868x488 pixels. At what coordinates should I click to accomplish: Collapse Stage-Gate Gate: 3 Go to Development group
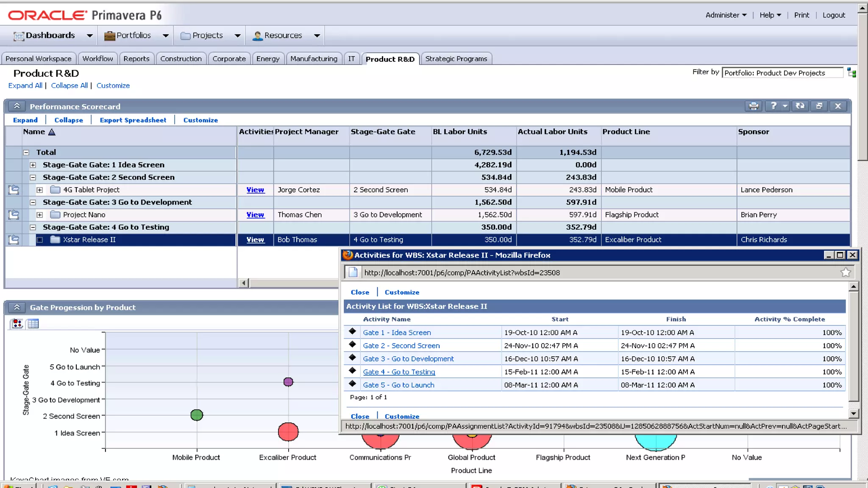coord(33,202)
